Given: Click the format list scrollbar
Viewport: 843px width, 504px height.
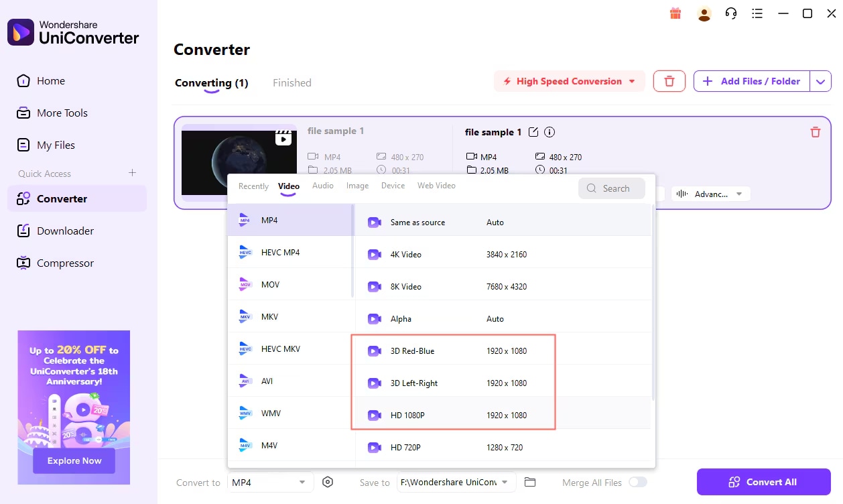Looking at the screenshot, I should coord(353,251).
